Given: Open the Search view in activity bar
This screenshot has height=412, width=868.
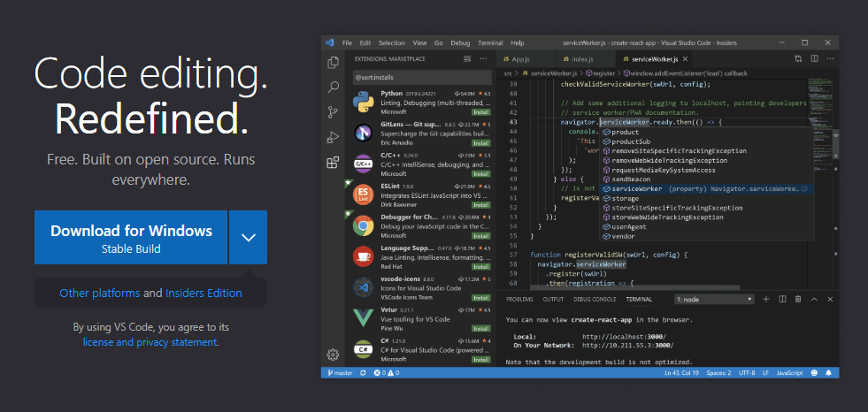Looking at the screenshot, I should 334,87.
